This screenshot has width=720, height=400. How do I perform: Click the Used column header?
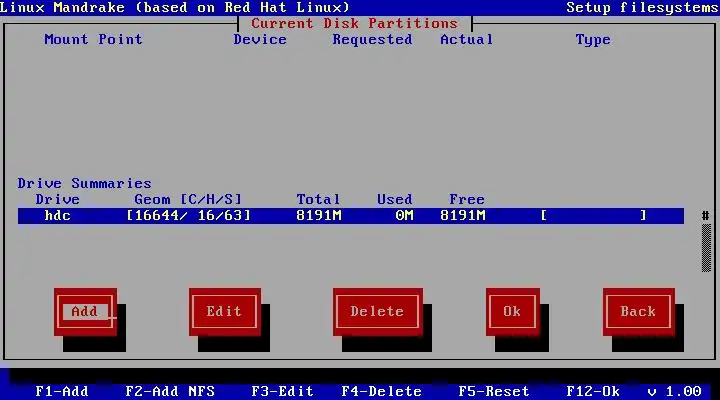[x=395, y=199]
